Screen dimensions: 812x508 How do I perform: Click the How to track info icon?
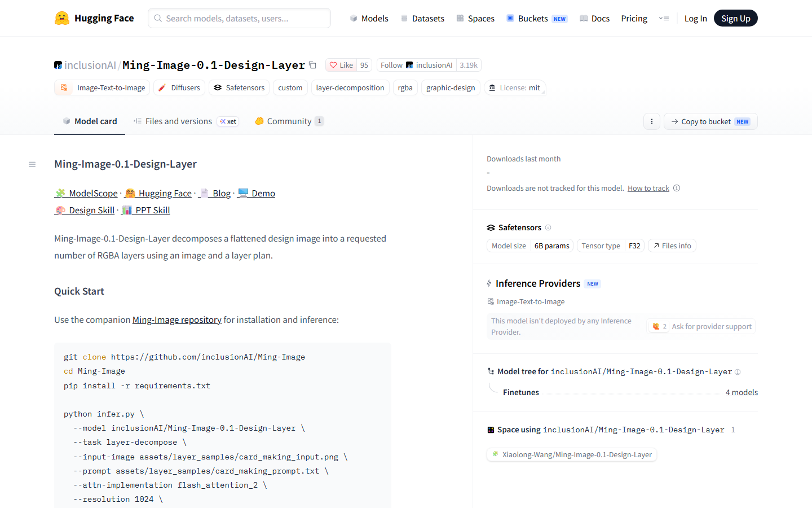(x=677, y=188)
